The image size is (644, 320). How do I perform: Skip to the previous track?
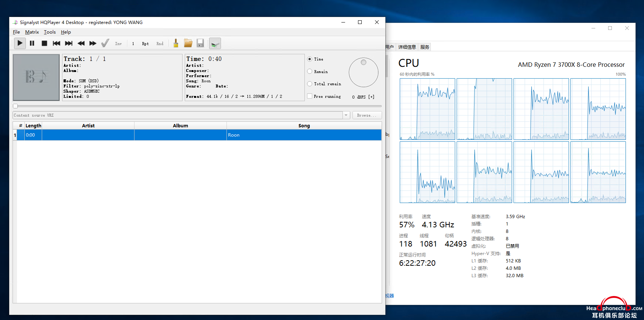tap(57, 44)
